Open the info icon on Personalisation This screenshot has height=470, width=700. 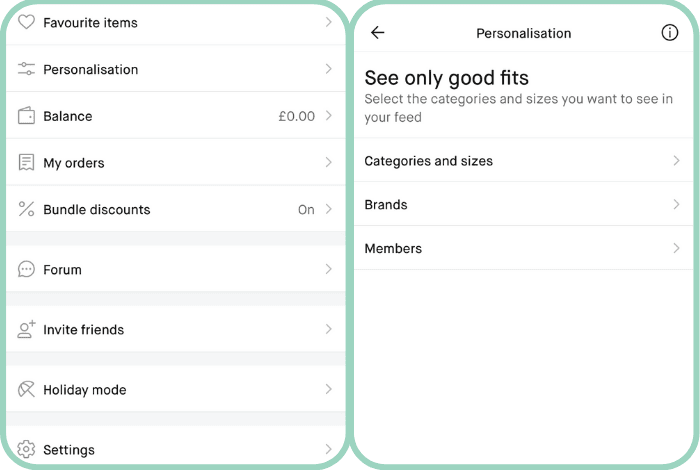pyautogui.click(x=670, y=33)
